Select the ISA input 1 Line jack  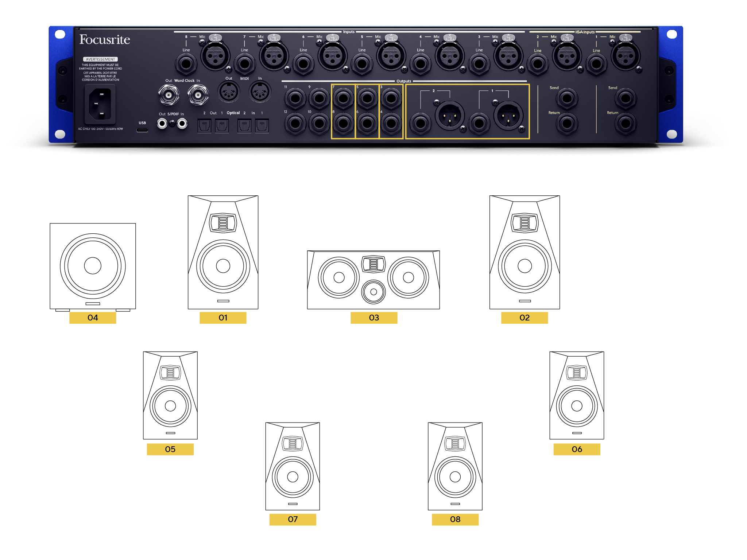click(596, 64)
